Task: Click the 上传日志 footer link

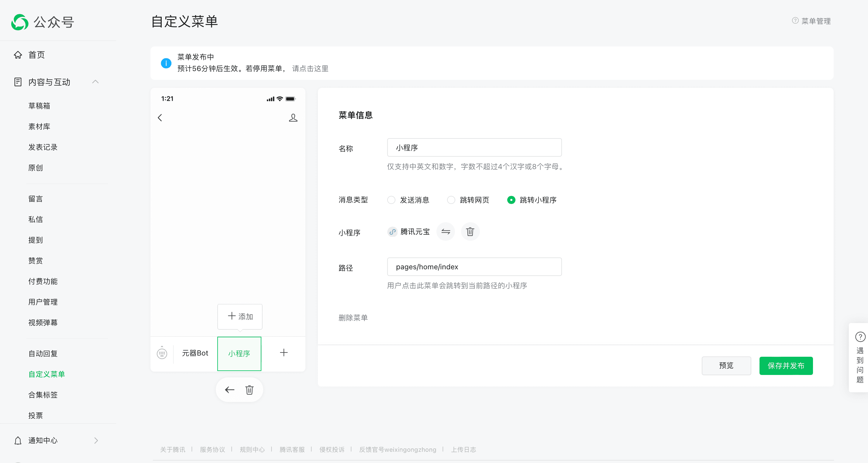Action: tap(464, 450)
